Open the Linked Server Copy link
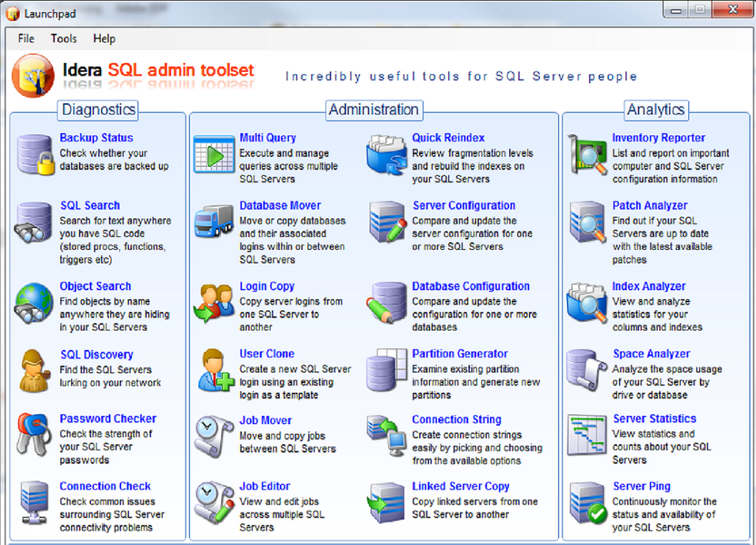The height and width of the screenshot is (545, 756). tap(461, 487)
